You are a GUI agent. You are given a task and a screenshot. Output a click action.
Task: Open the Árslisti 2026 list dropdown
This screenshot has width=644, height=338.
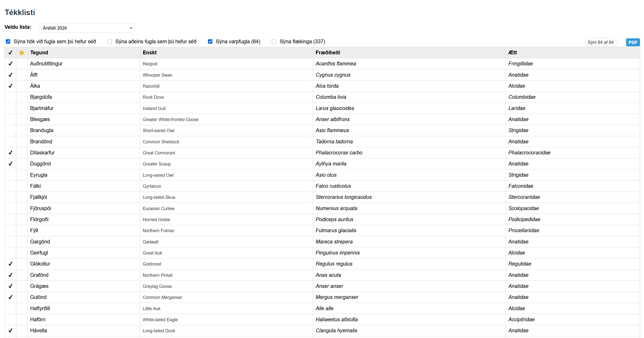[87, 28]
